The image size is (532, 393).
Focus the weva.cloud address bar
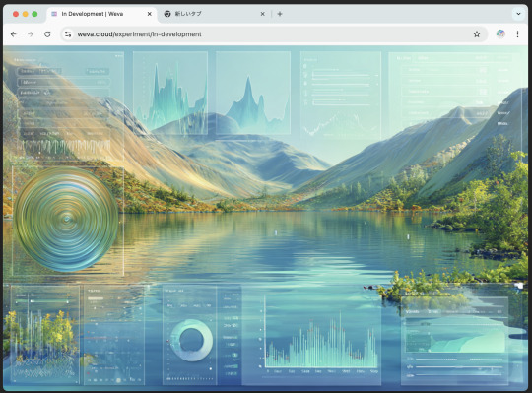coord(272,34)
